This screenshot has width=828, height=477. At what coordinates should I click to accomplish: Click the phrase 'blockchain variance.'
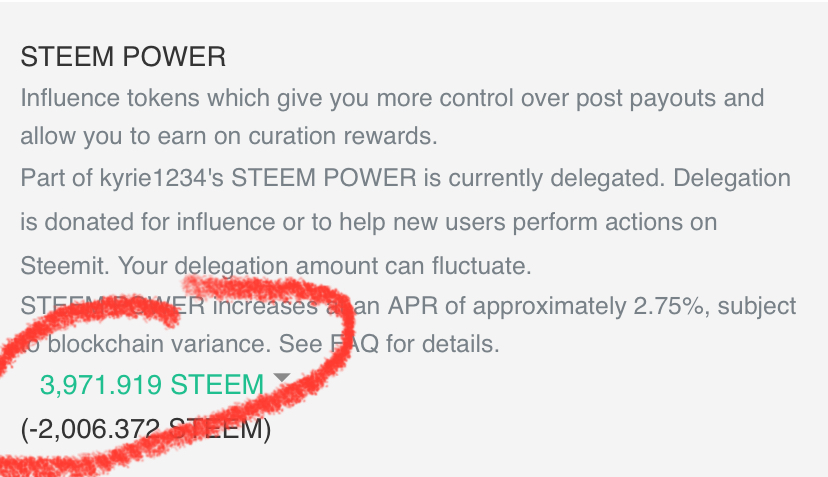[x=159, y=344]
